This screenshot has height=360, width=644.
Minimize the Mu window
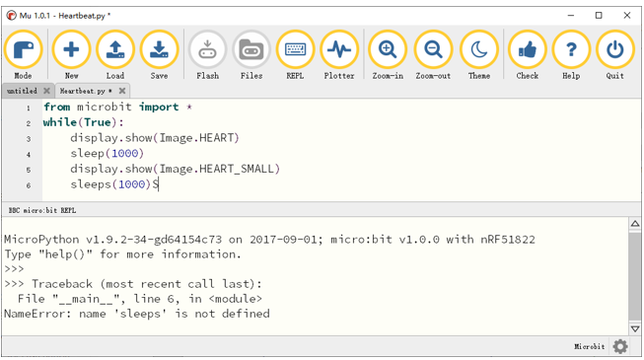tap(571, 16)
